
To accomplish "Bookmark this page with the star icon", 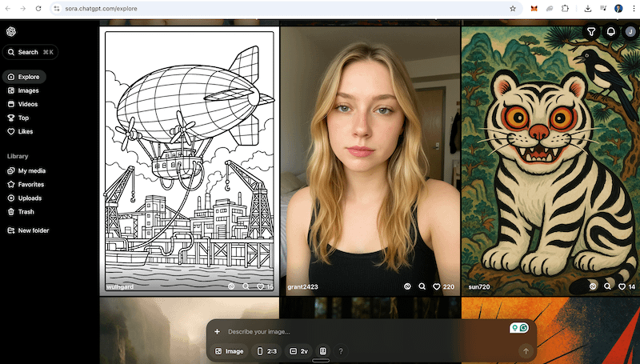I will (513, 8).
